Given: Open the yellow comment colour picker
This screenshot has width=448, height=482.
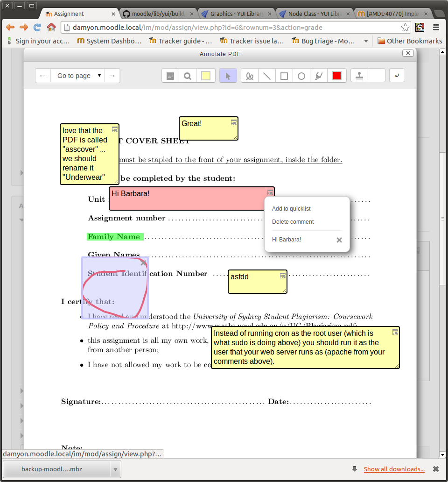Looking at the screenshot, I should click(205, 76).
